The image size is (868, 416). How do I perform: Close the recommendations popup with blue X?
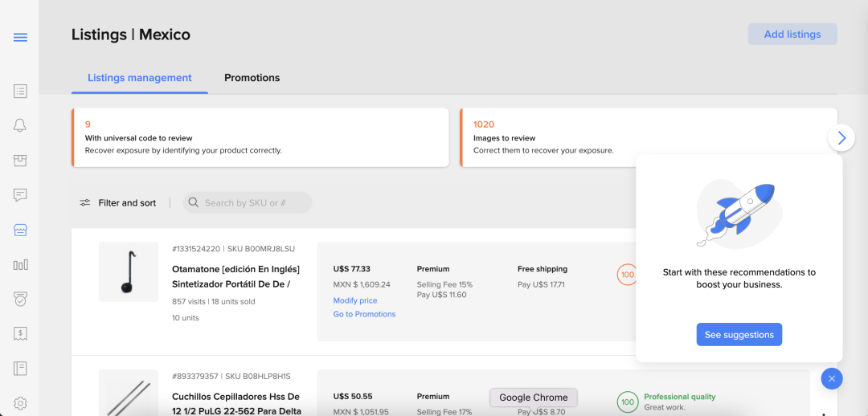coord(832,378)
